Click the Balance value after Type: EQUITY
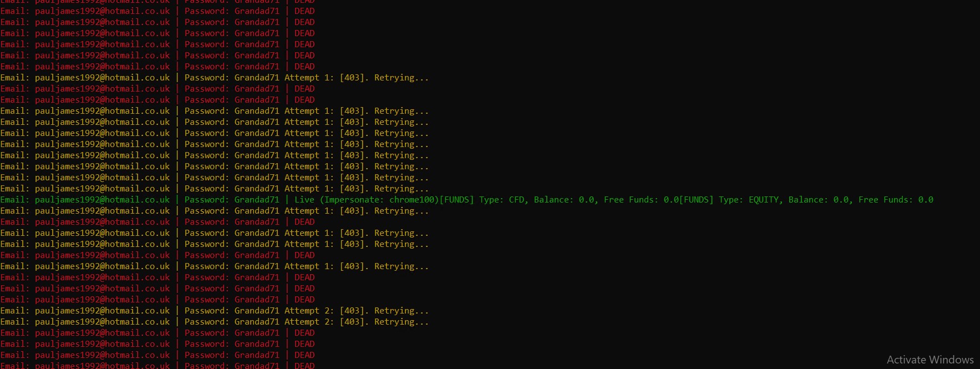This screenshot has height=369, width=980. coord(841,200)
